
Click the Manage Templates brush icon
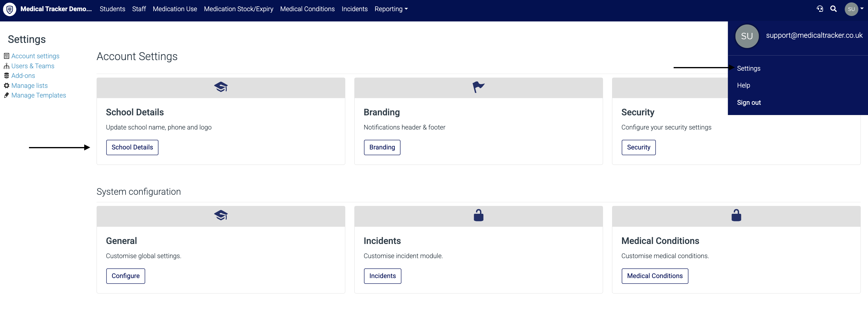pos(6,95)
